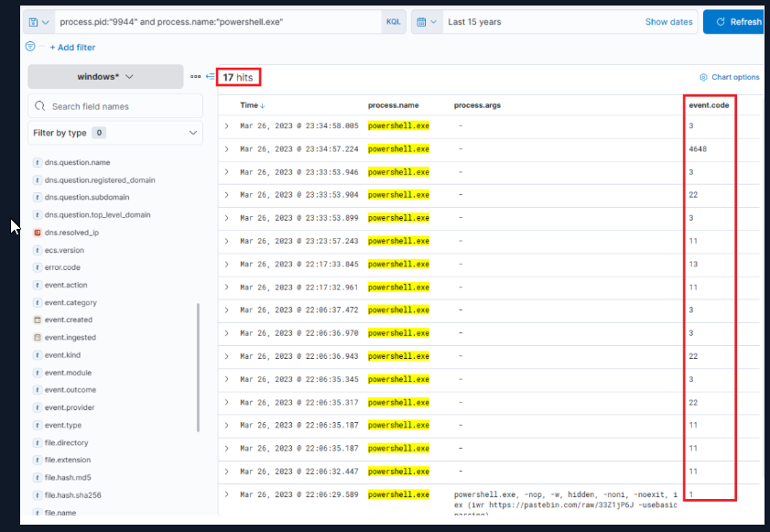
Task: Select the event.kind field
Action: (62, 355)
